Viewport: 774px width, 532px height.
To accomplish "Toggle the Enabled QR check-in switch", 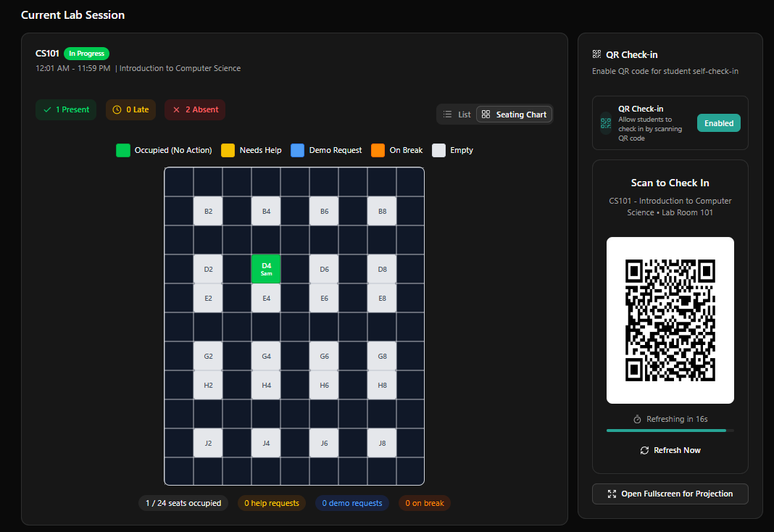I will click(719, 123).
